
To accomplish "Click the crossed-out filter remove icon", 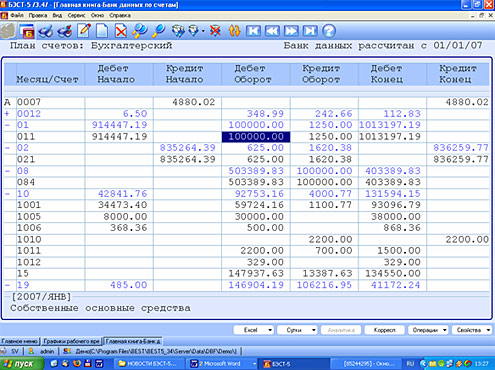I will coord(215,31).
